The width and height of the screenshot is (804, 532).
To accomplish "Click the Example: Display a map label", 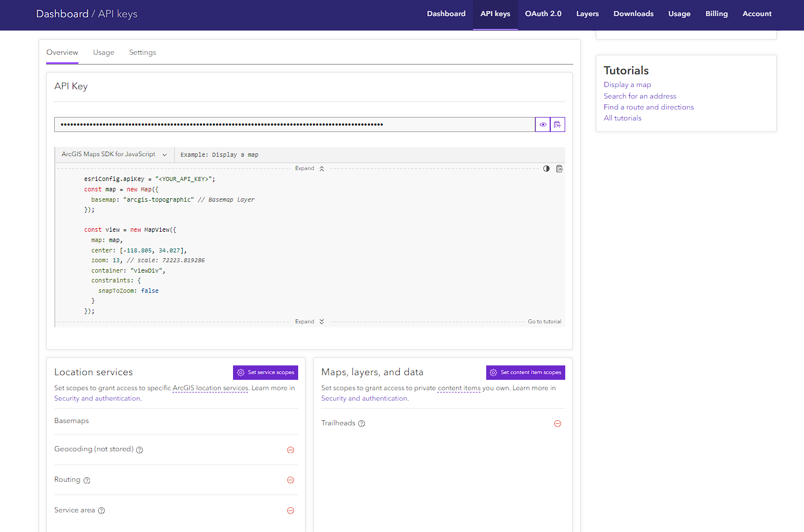I will tap(219, 155).
